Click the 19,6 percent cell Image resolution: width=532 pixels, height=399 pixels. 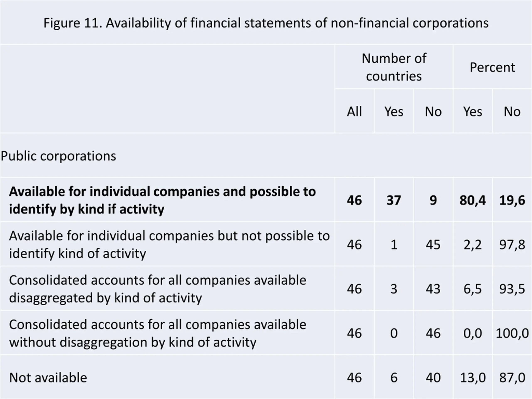tap(512, 200)
